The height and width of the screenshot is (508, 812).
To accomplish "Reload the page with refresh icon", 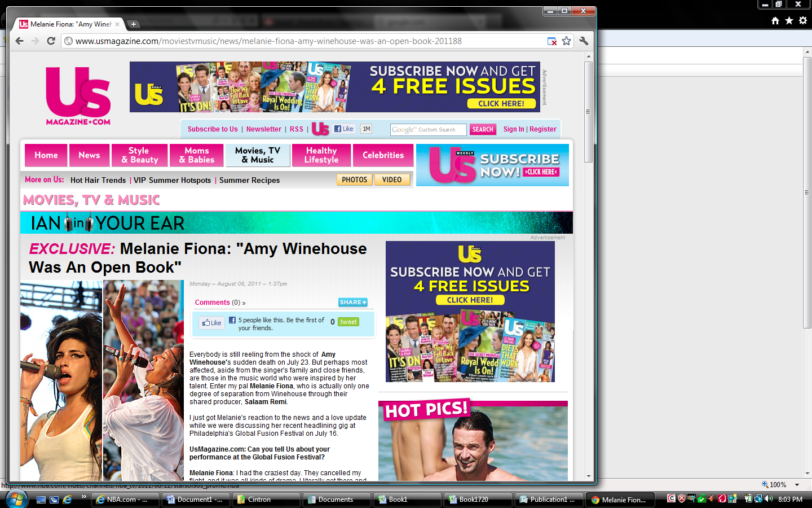I will coord(51,41).
